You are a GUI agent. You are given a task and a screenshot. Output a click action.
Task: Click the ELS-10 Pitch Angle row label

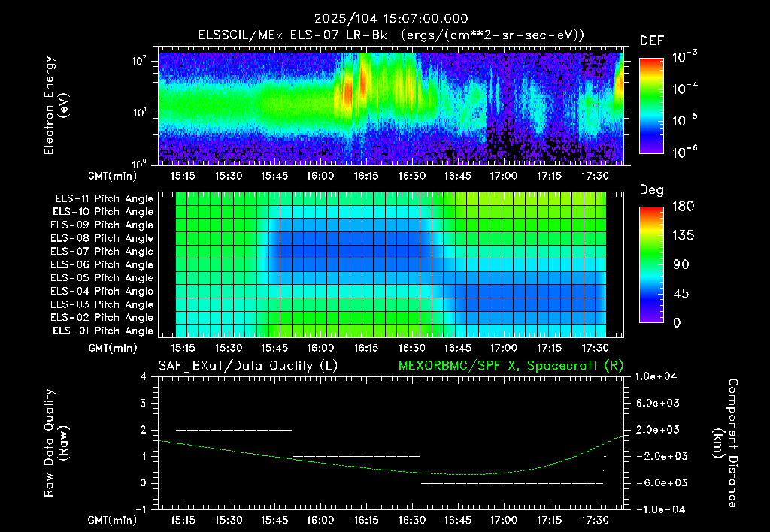coord(103,212)
